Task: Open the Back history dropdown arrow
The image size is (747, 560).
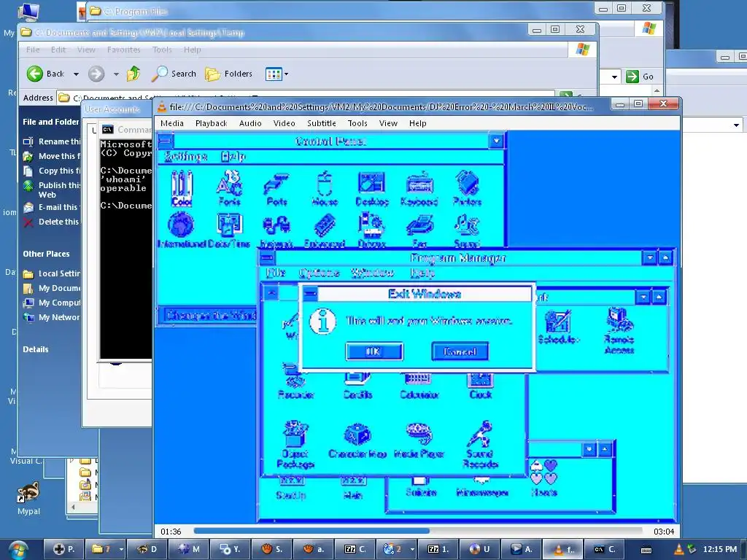Action: coord(76,74)
